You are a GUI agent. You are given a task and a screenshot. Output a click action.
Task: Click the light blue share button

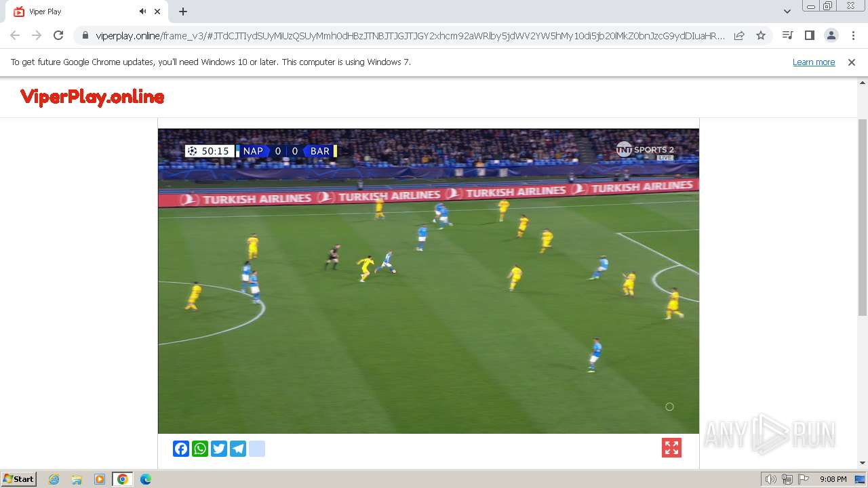coord(257,449)
